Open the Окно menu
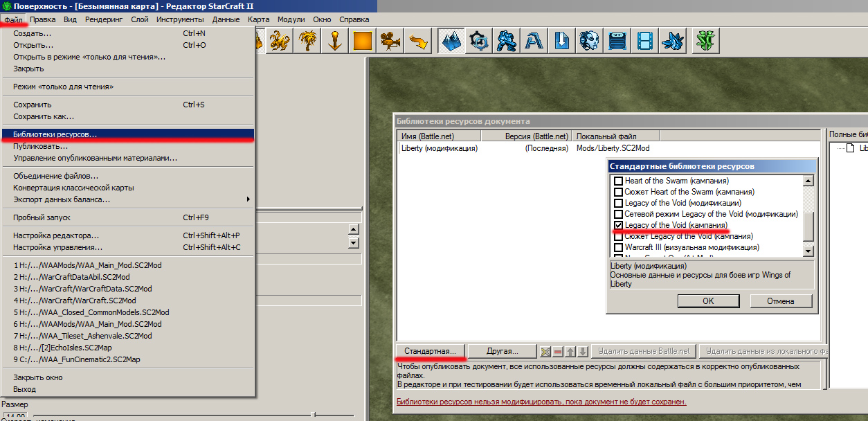This screenshot has width=868, height=421. coord(322,19)
